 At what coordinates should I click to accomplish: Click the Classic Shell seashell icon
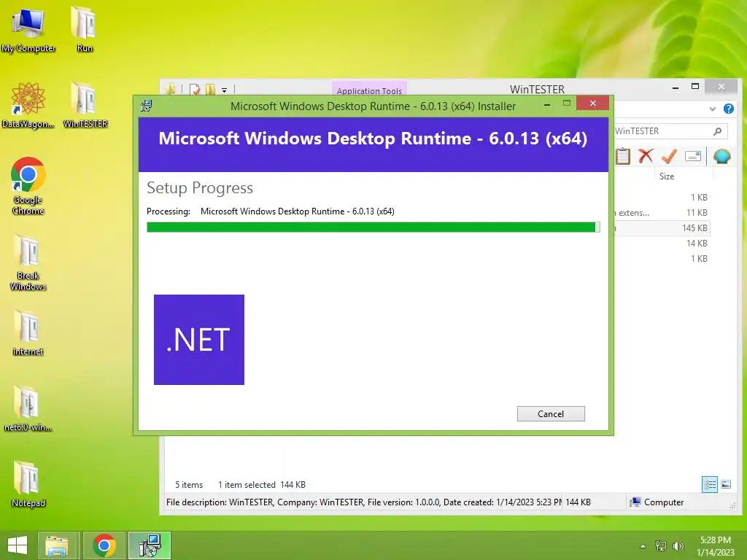click(x=721, y=156)
